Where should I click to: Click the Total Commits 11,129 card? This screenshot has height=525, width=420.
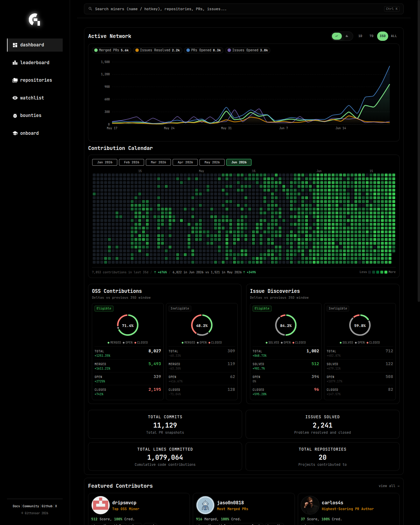click(x=165, y=424)
